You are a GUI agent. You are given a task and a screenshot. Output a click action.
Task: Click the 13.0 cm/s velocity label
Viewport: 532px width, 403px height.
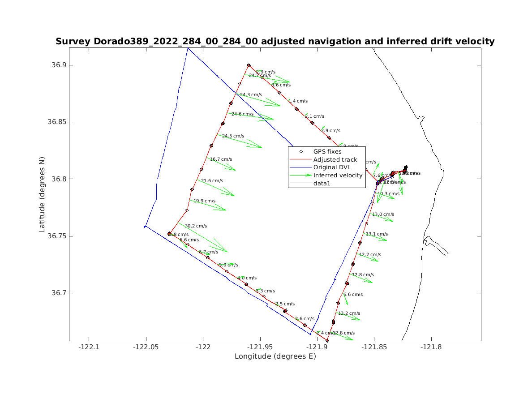(x=383, y=214)
